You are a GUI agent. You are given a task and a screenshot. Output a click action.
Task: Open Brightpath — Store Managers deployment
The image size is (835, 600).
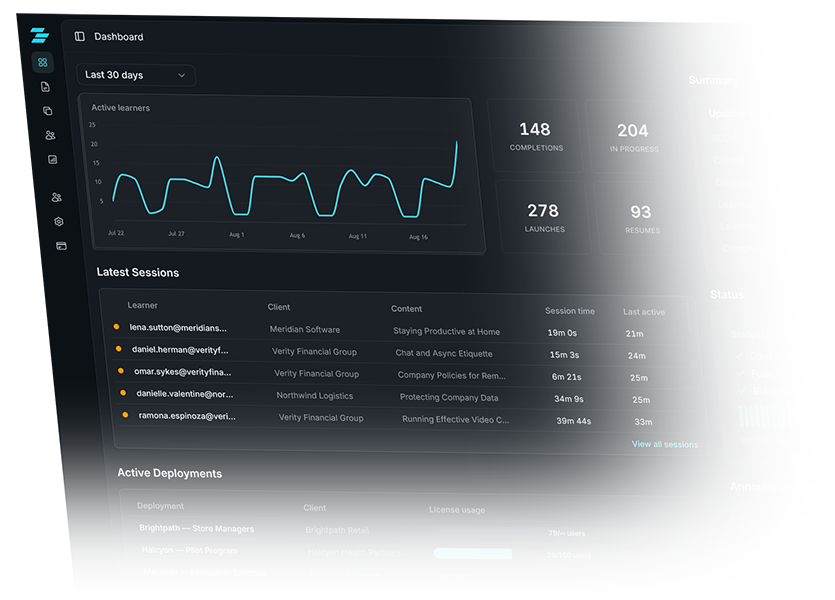197,528
